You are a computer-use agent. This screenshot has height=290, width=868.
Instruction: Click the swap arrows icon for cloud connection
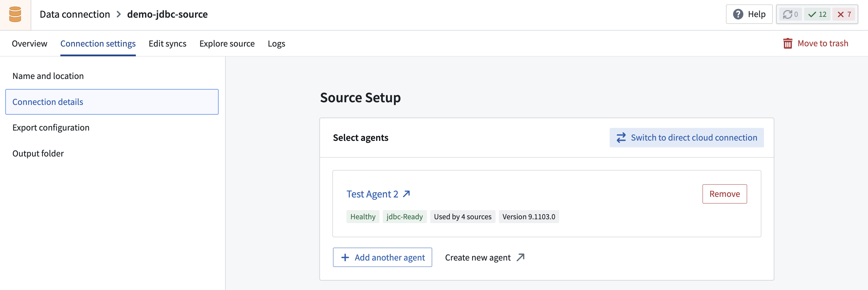pos(621,138)
